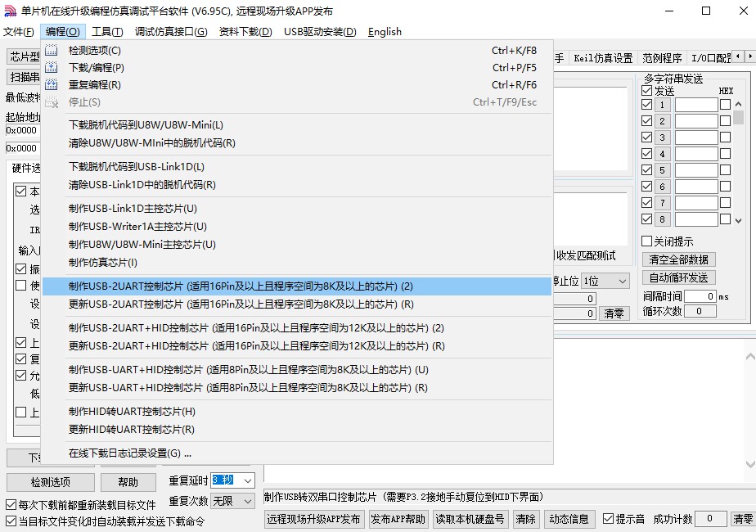
Task: Click 发布APP帮助 button
Action: tap(398, 519)
